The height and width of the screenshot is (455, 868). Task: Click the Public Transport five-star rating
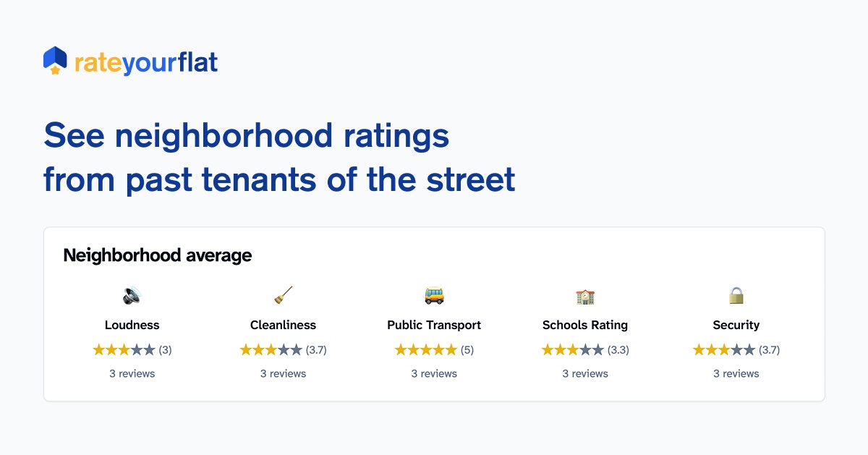pos(426,350)
